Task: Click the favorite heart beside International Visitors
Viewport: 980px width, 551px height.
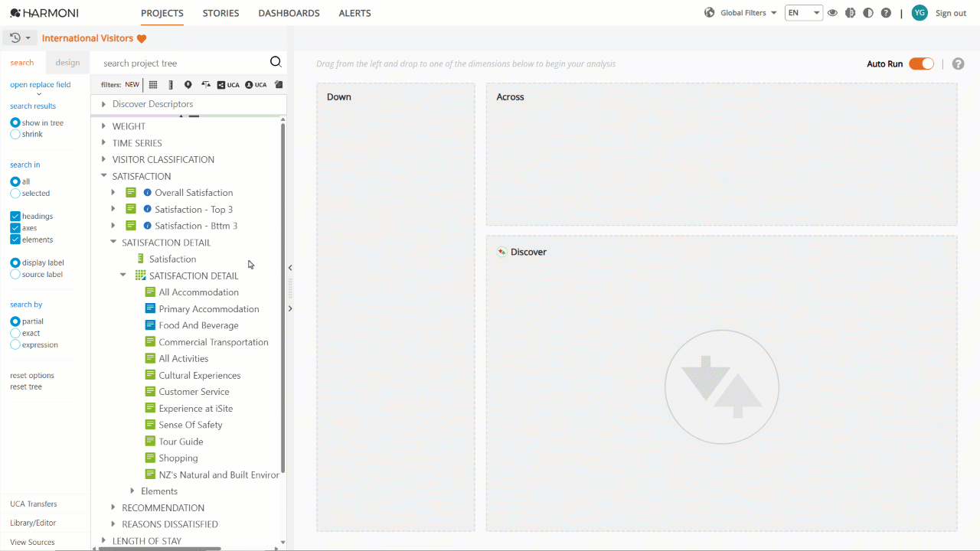Action: point(142,39)
